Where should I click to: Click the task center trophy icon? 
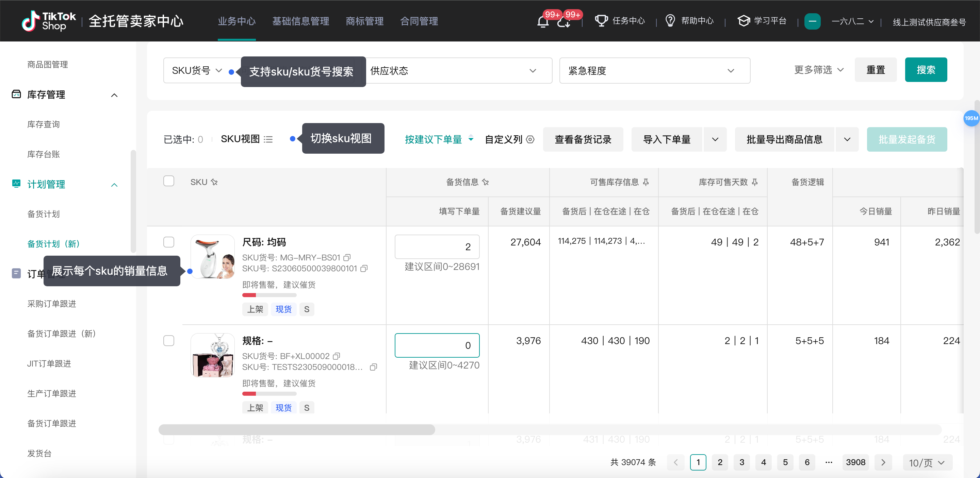coord(601,20)
